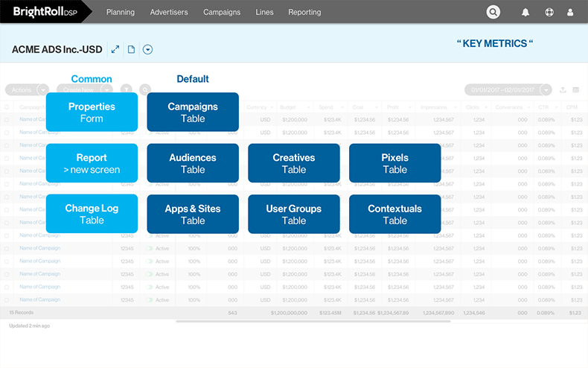This screenshot has width=588, height=368.
Task: Select the Apps & Sites Table tile
Action: click(193, 214)
